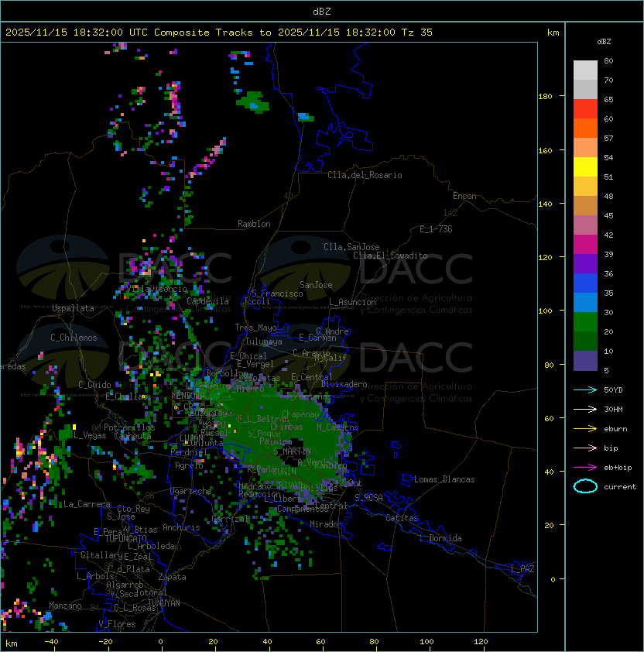Click the L_Dormida map label
The width and height of the screenshot is (644, 652).
pos(440,538)
